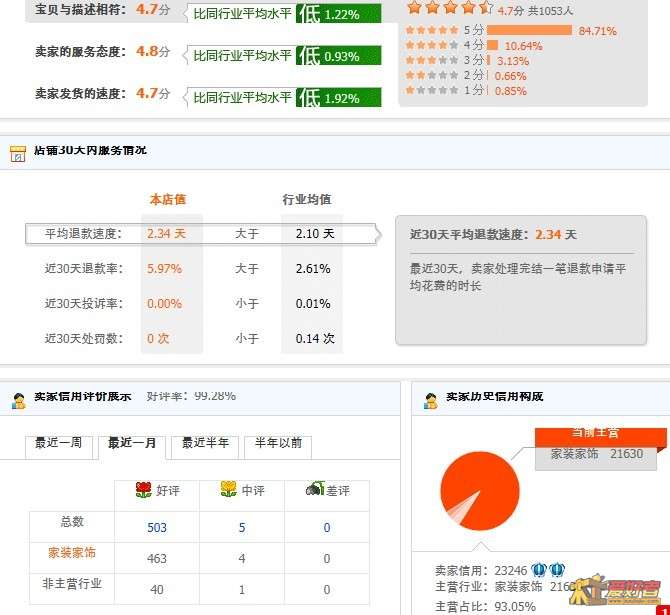Open the 0 total negative reviews link
Image resolution: width=670 pixels, height=615 pixels.
(x=327, y=527)
